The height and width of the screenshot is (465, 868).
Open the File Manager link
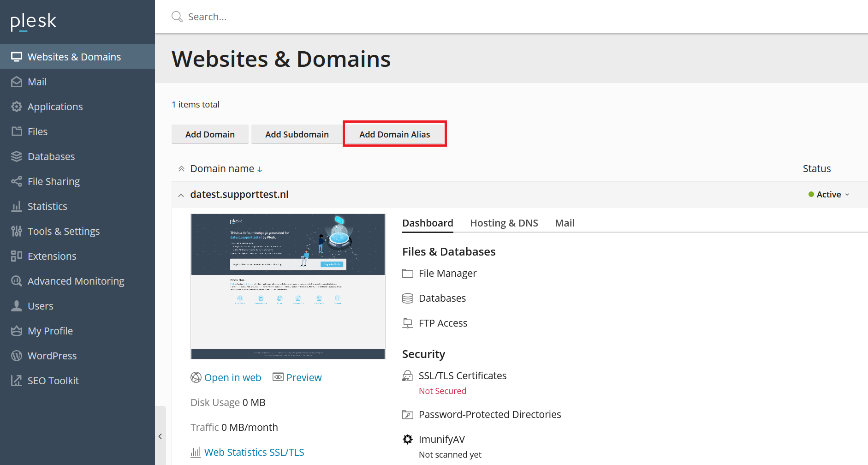tap(447, 274)
